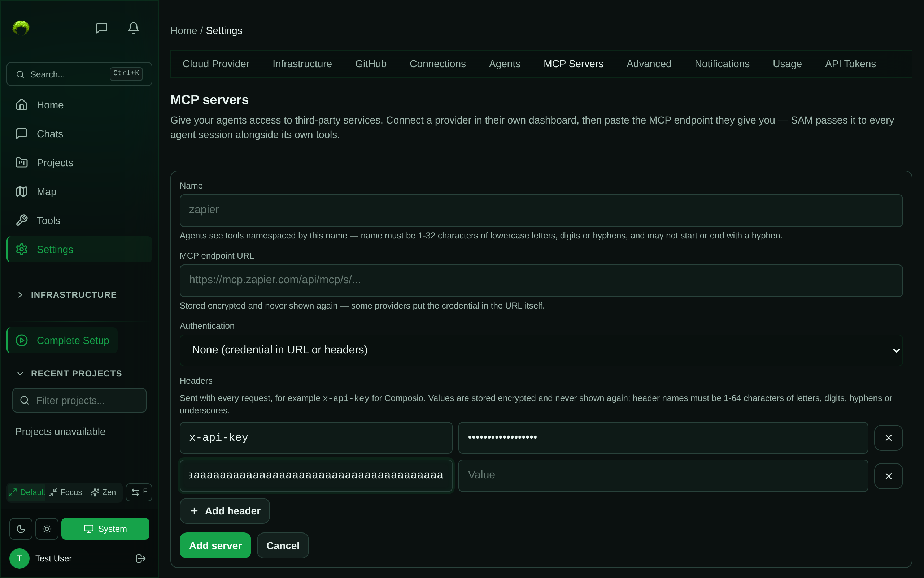Viewport: 924px width, 578px height.
Task: Switch to Focus layout mode
Action: (66, 492)
